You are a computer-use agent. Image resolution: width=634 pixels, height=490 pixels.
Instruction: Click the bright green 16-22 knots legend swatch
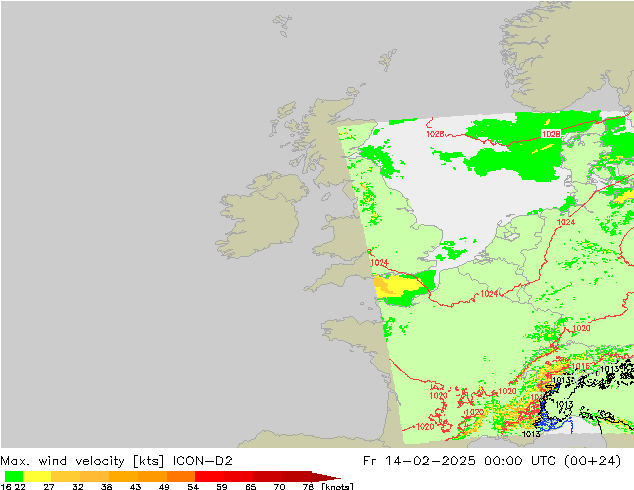coord(14,476)
